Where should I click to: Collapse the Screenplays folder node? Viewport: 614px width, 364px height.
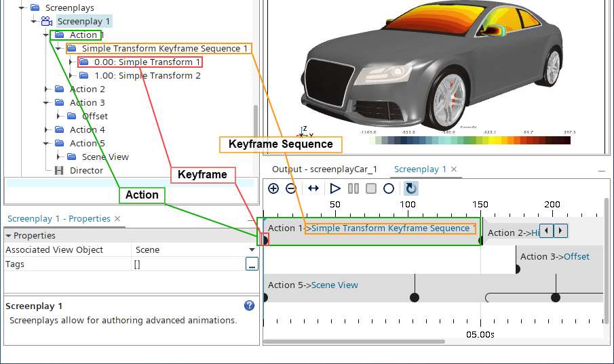[x=22, y=8]
